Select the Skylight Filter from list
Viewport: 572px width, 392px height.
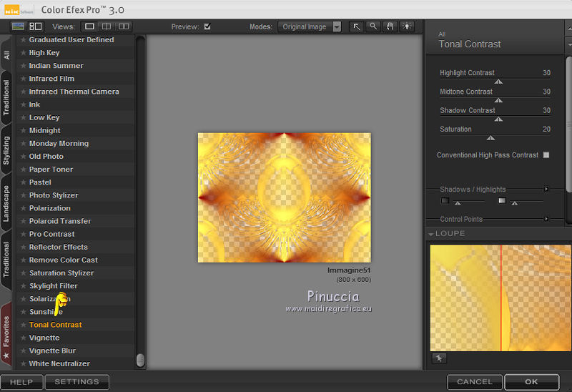(x=54, y=285)
